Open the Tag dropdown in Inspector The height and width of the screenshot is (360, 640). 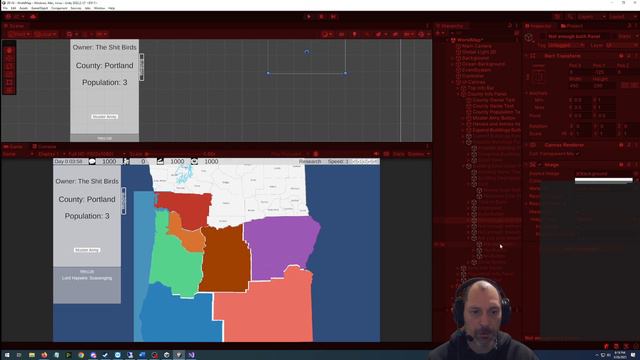566,46
